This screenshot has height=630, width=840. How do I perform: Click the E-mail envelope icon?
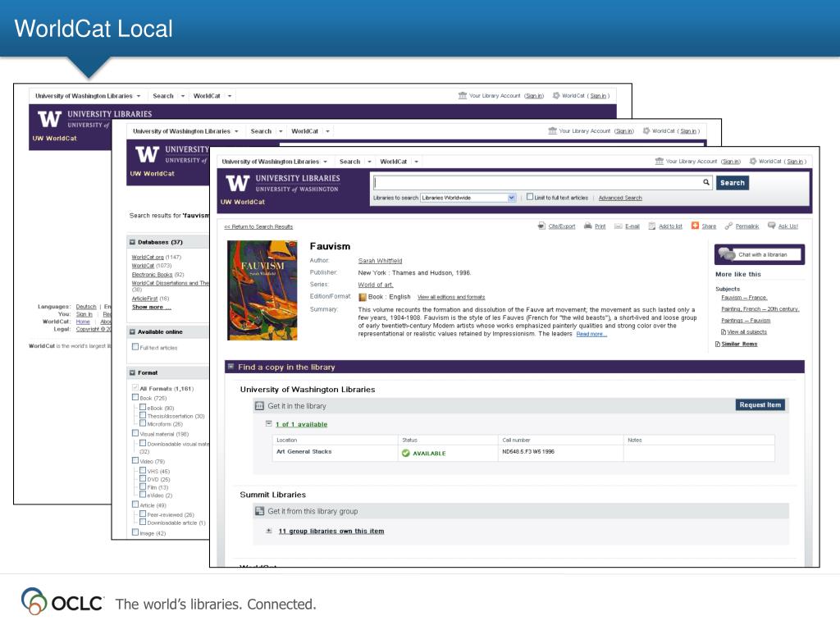pyautogui.click(x=618, y=226)
